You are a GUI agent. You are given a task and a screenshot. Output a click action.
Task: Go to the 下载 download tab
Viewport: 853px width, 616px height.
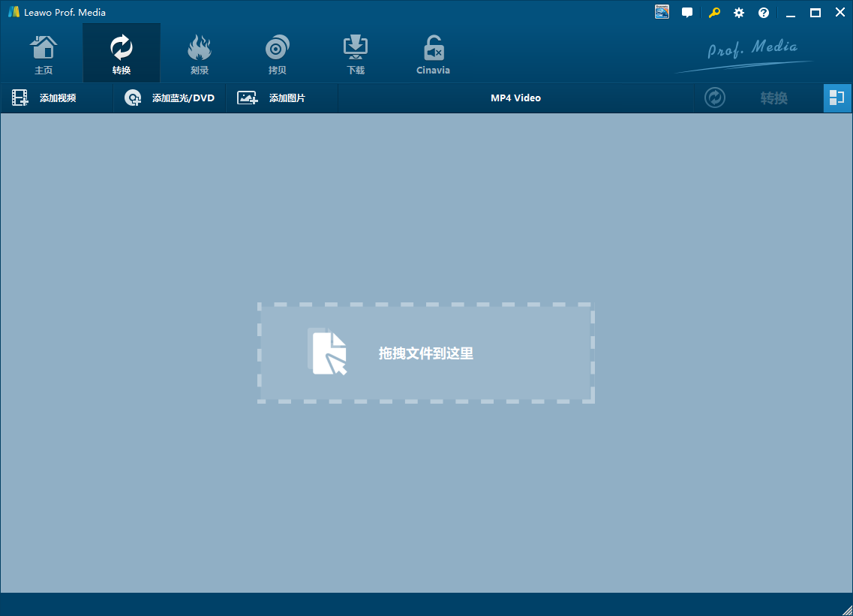356,54
